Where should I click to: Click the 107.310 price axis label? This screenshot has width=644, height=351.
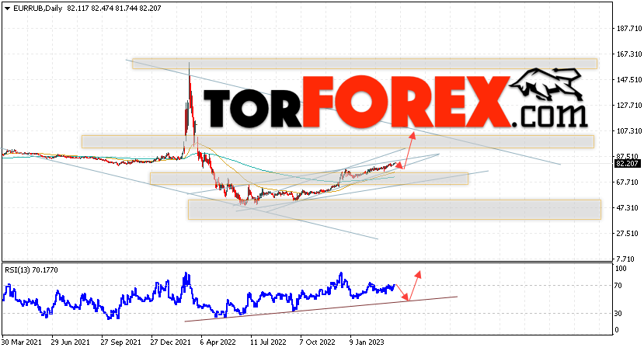coord(628,131)
